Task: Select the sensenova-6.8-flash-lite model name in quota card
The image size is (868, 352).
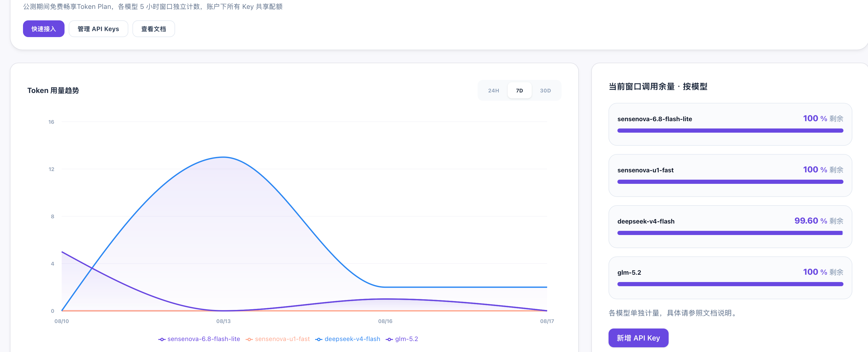Action: pyautogui.click(x=655, y=119)
